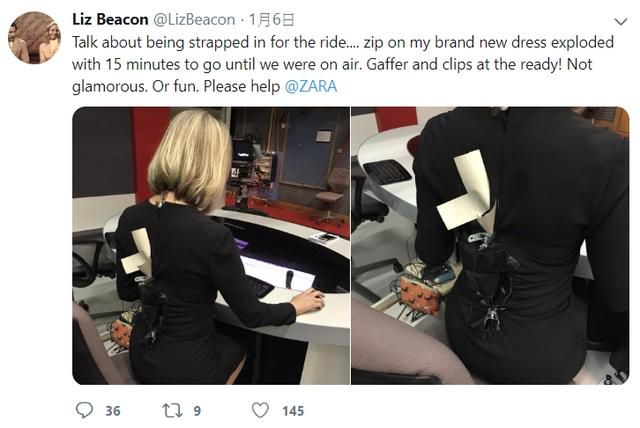Click the reply speech bubble icon
The height and width of the screenshot is (428, 640).
tap(84, 410)
